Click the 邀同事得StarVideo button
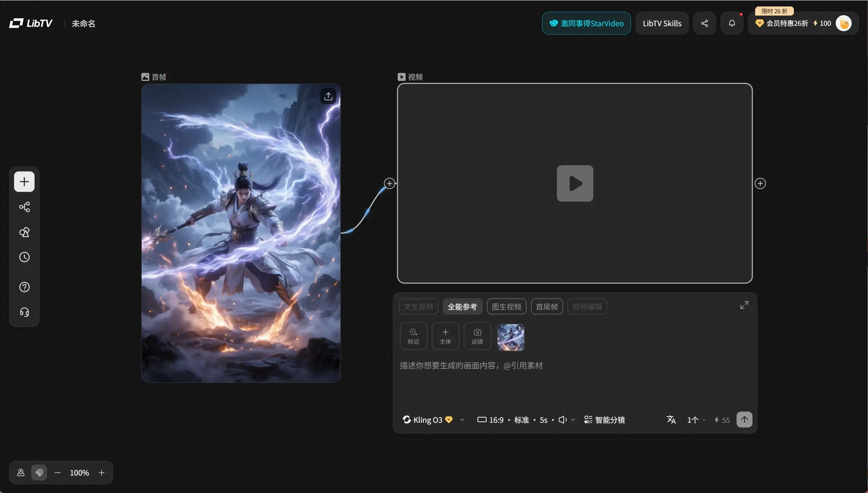The image size is (868, 493). pyautogui.click(x=586, y=24)
